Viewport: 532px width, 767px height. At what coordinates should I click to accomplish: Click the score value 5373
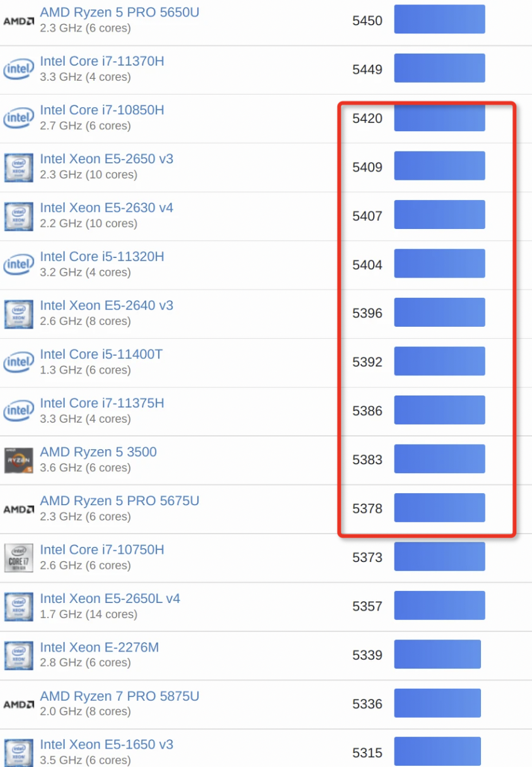click(x=367, y=558)
